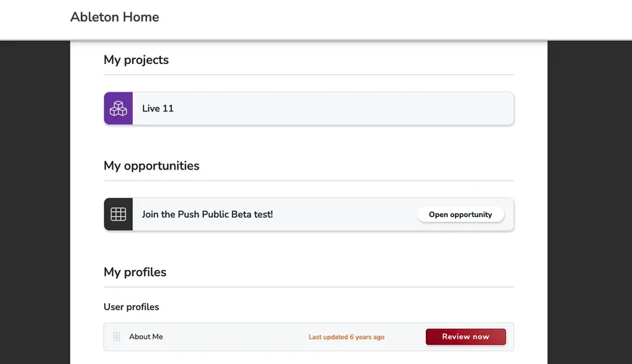Click the purple cubes icon for Live 11
The height and width of the screenshot is (364, 632).
(x=118, y=108)
